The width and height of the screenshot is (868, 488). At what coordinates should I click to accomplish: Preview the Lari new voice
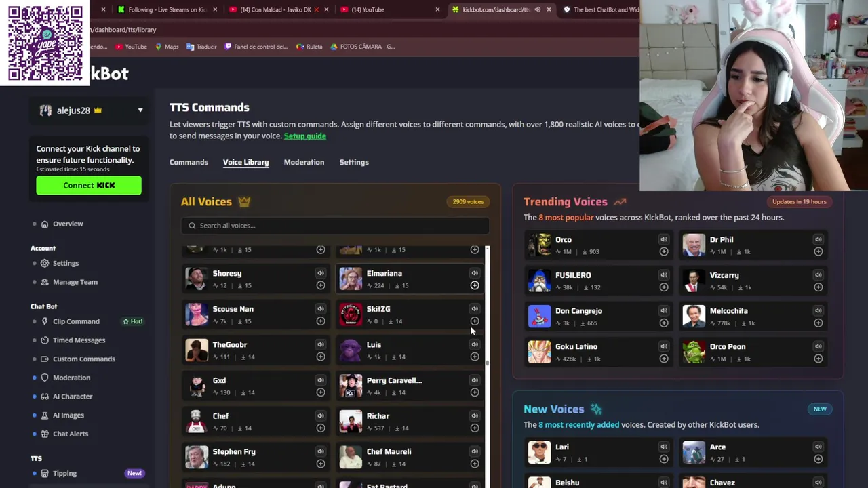[664, 447]
